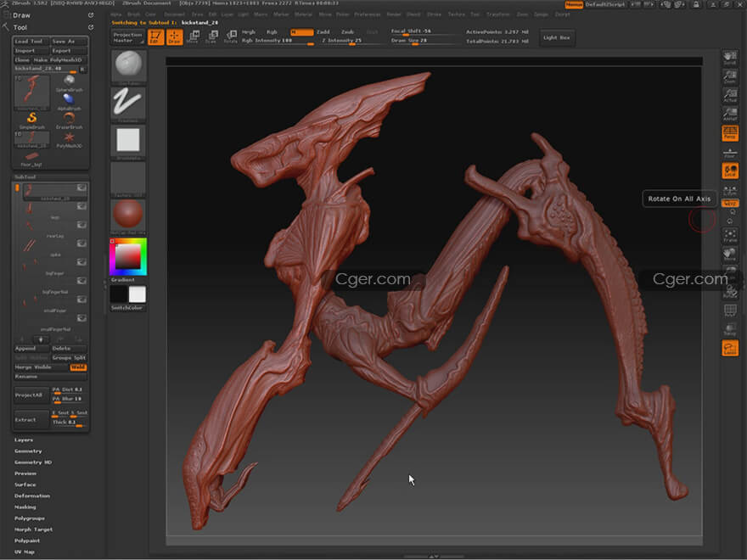Select the Rotate transform tool

coord(231,37)
